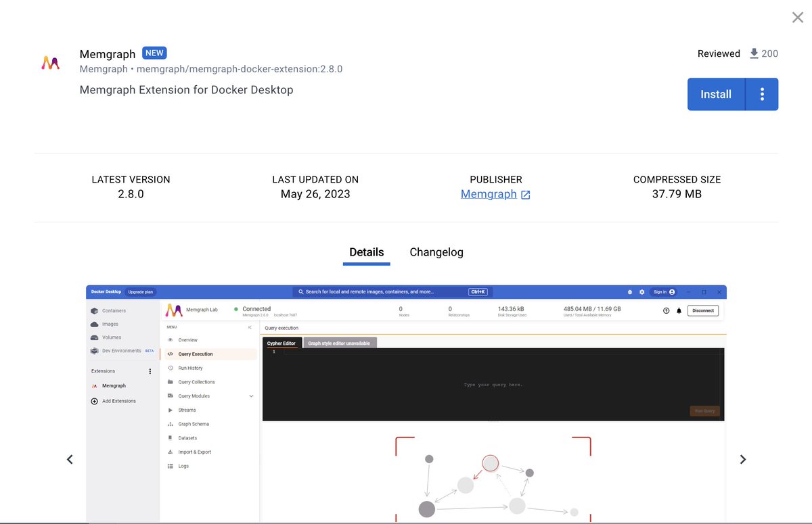Click the Streams play icon
This screenshot has height=524, width=812.
(171, 410)
